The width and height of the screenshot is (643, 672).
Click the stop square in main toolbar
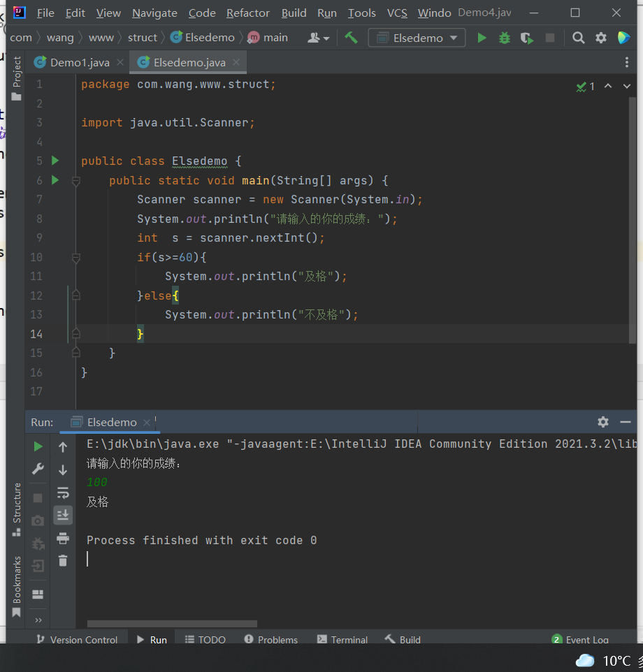pyautogui.click(x=550, y=38)
